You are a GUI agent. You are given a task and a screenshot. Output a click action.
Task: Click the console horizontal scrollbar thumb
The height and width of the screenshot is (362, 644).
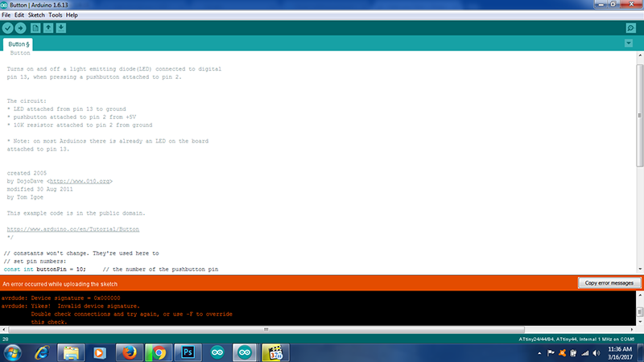[x=266, y=329]
